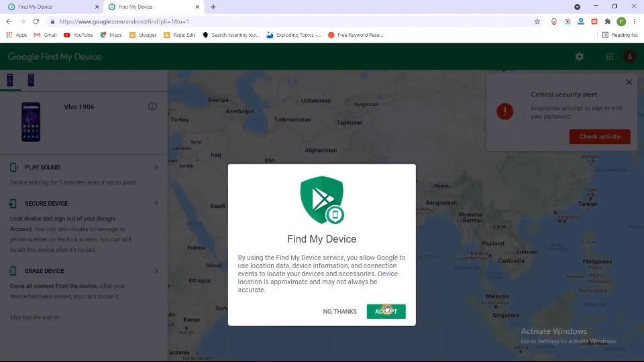
Task: Open the Extensions puzzle icon
Action: [x=608, y=21]
